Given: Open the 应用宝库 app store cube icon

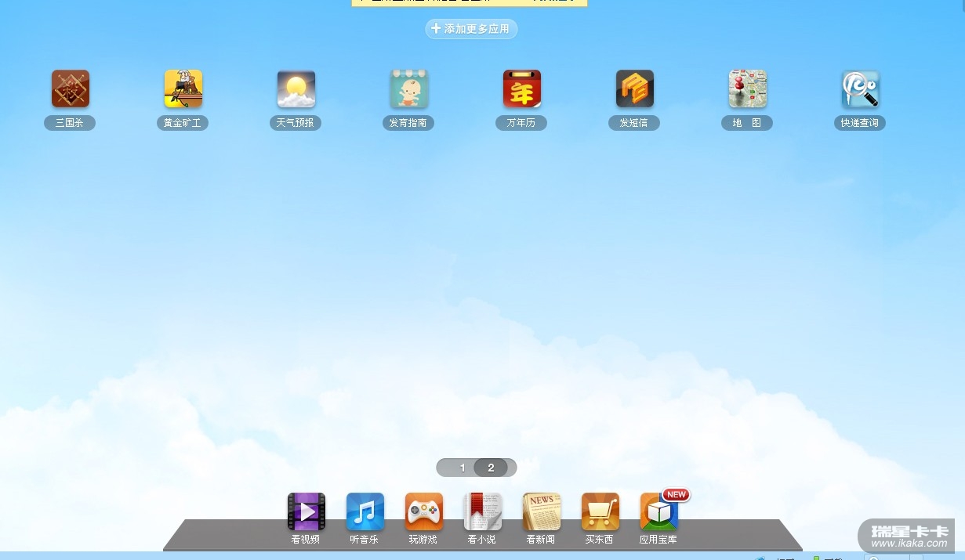Looking at the screenshot, I should [x=659, y=512].
